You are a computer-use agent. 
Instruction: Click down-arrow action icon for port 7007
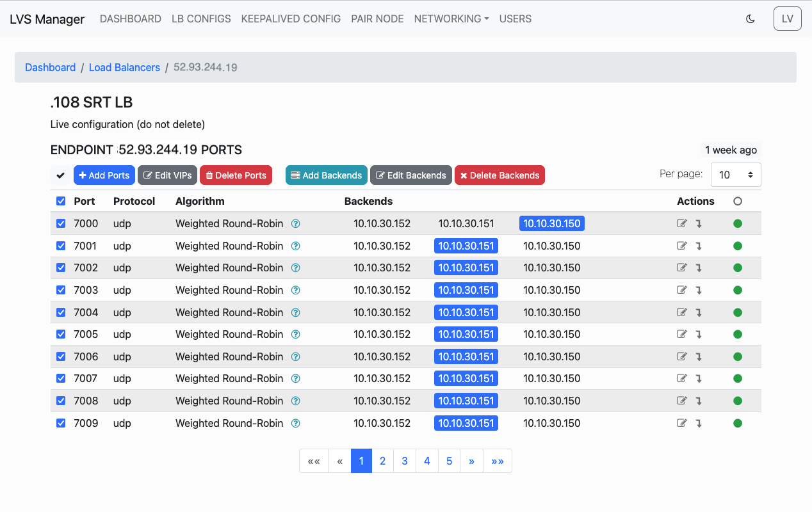coord(699,379)
